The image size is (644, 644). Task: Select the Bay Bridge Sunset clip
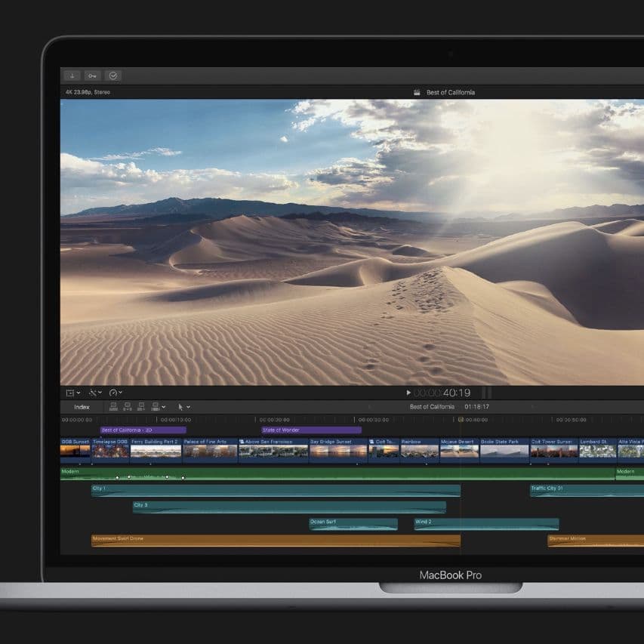pos(338,451)
